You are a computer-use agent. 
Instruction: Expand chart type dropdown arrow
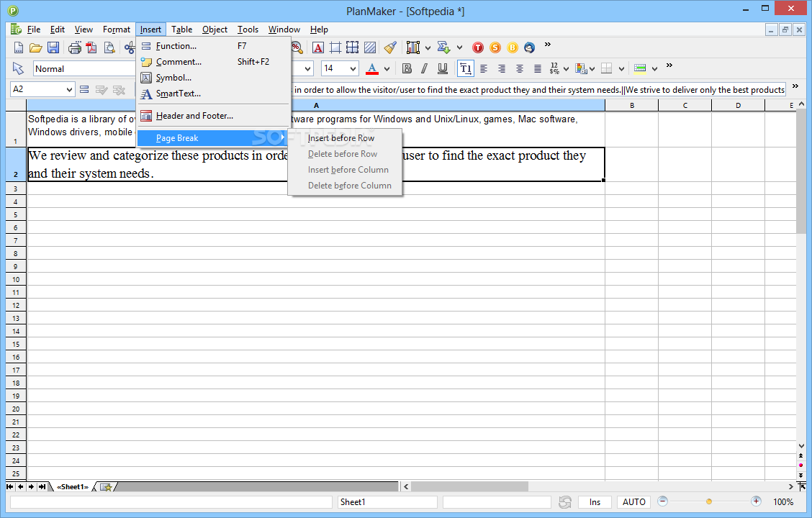coord(428,48)
